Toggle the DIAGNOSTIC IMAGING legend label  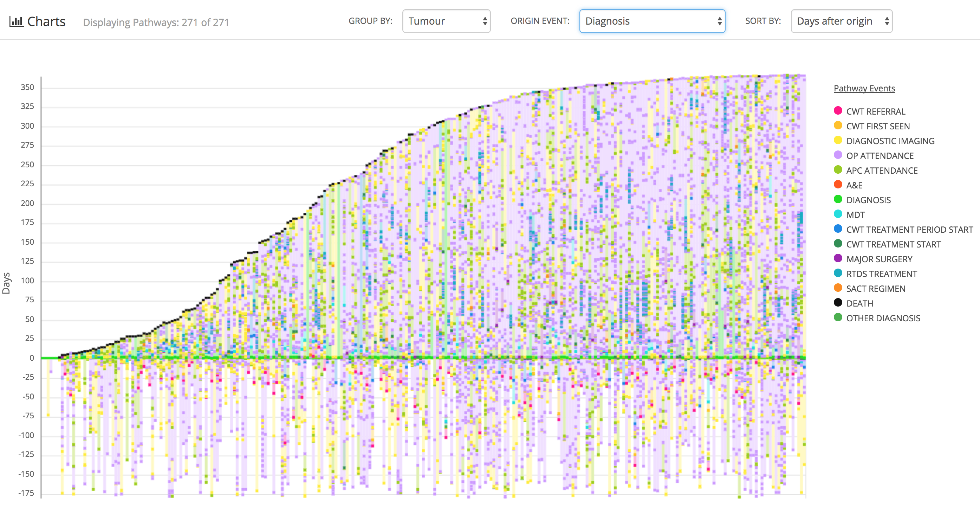pos(890,141)
